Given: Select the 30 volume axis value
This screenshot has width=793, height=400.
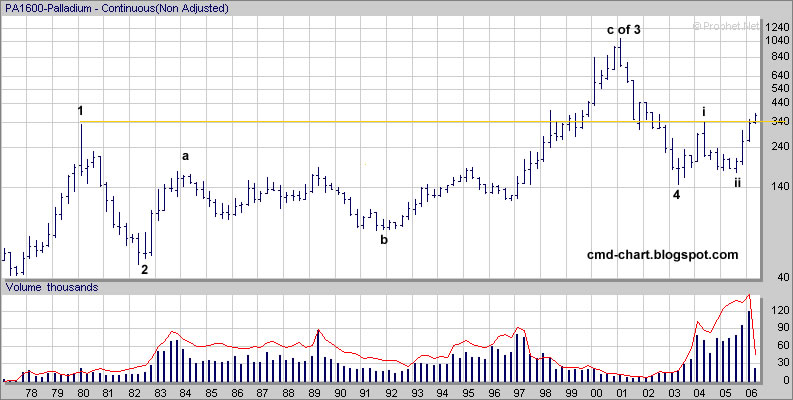Looking at the screenshot, I should tap(782, 363).
